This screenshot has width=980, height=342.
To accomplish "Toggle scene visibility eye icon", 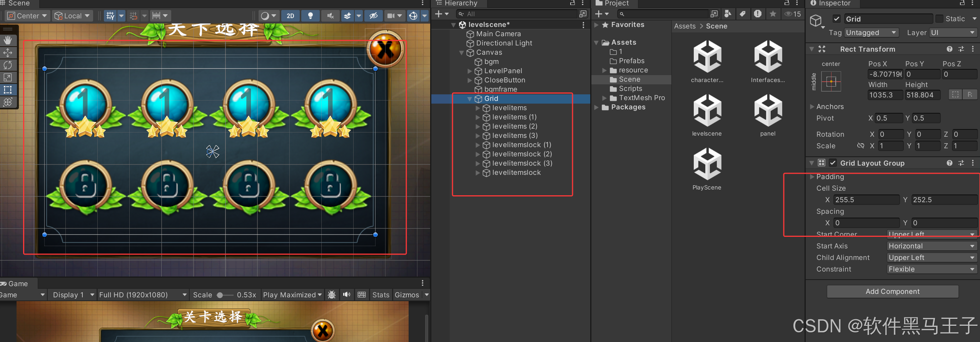I will [373, 16].
